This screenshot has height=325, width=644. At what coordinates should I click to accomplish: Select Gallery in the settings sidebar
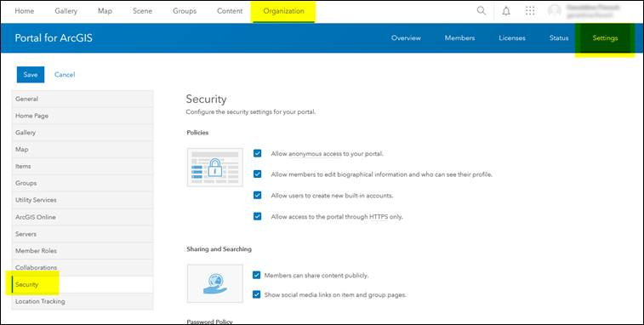(x=83, y=133)
